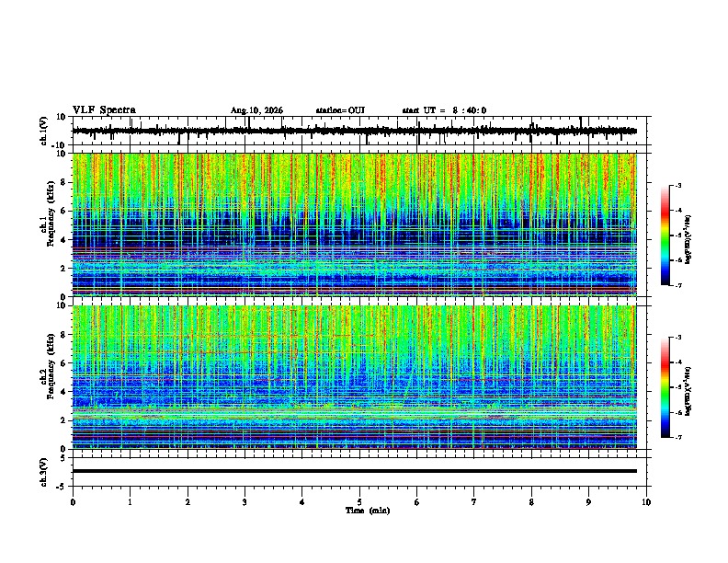Click the "VLF Spectra" plot title
This screenshot has height=563, width=728.
104,110
